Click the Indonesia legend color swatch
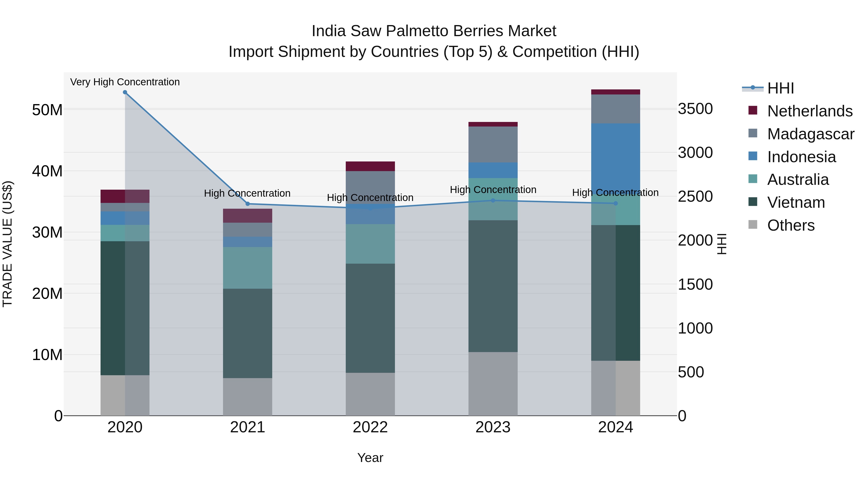 click(753, 156)
